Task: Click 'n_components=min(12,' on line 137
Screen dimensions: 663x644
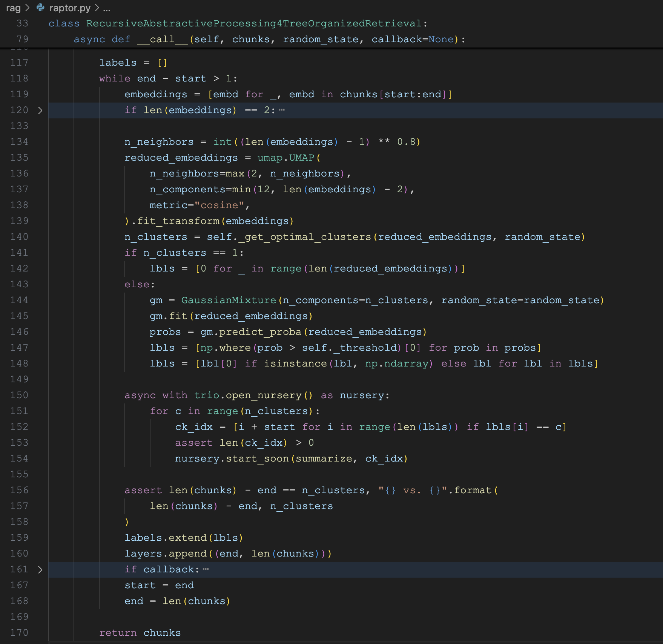Action: pyautogui.click(x=213, y=189)
